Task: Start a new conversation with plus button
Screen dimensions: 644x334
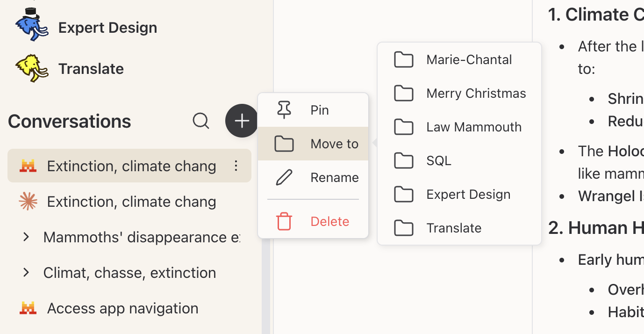Action: (x=242, y=121)
